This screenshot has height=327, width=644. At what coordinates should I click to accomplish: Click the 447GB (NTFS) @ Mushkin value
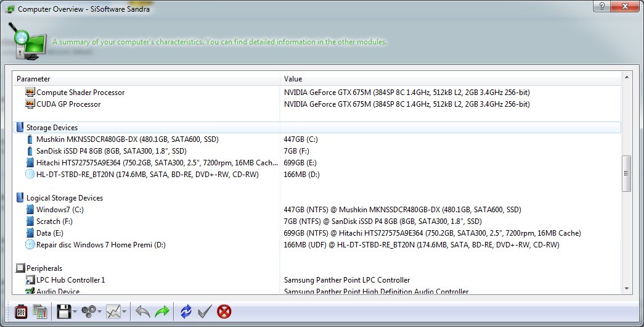coord(402,210)
